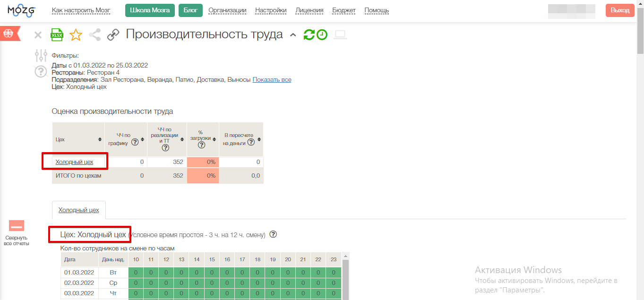Open the Настройки menu item
Image resolution: width=644 pixels, height=300 pixels.
coord(271,10)
